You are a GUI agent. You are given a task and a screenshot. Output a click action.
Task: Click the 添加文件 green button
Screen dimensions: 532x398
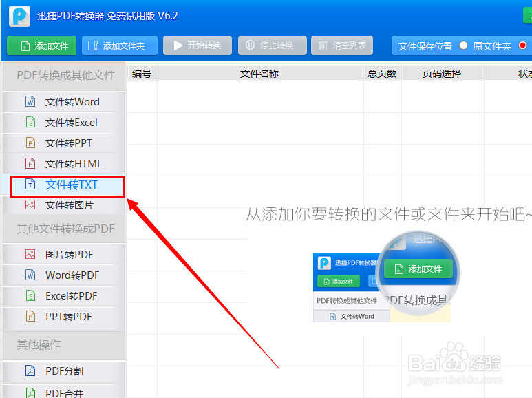pos(41,45)
